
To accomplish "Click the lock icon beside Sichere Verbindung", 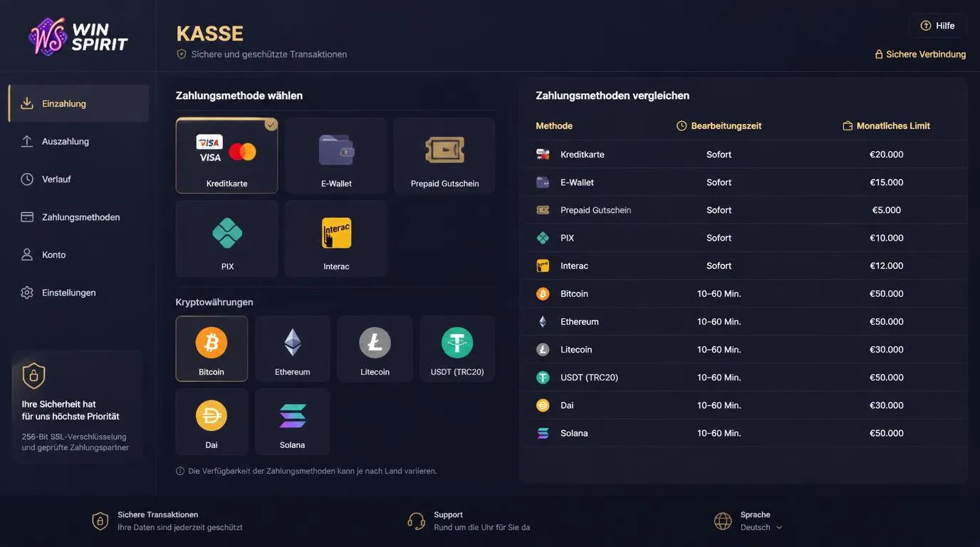I will (x=879, y=54).
